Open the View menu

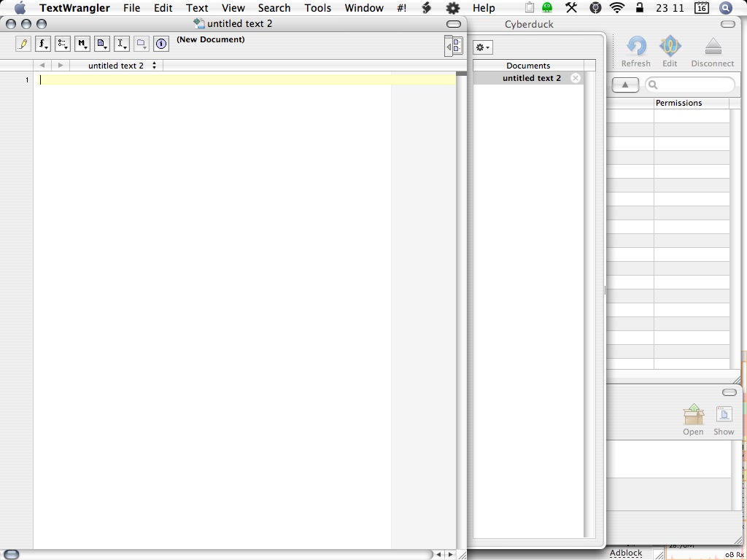click(x=233, y=7)
